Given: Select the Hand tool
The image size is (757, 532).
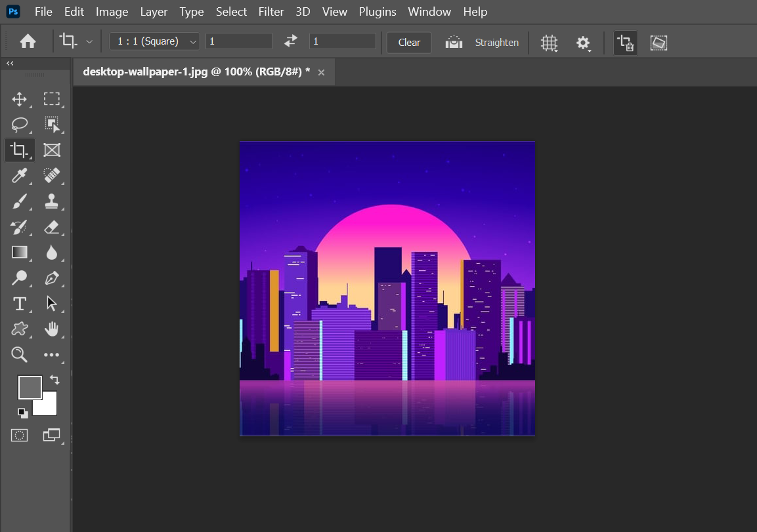Looking at the screenshot, I should (x=52, y=329).
